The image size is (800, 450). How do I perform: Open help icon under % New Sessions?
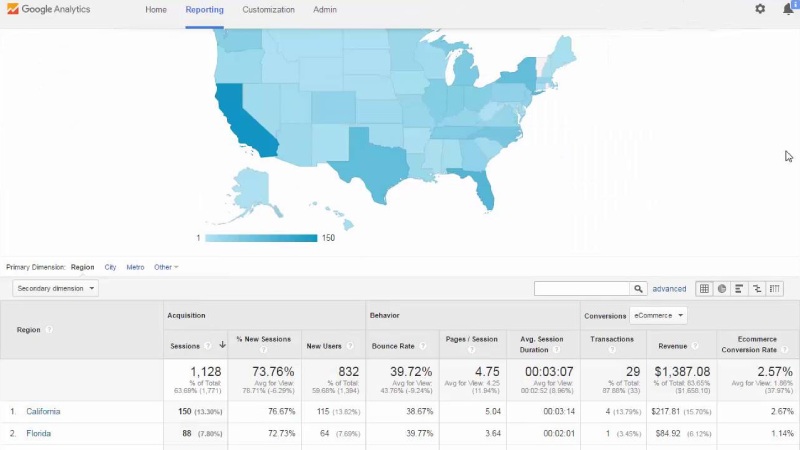point(263,350)
